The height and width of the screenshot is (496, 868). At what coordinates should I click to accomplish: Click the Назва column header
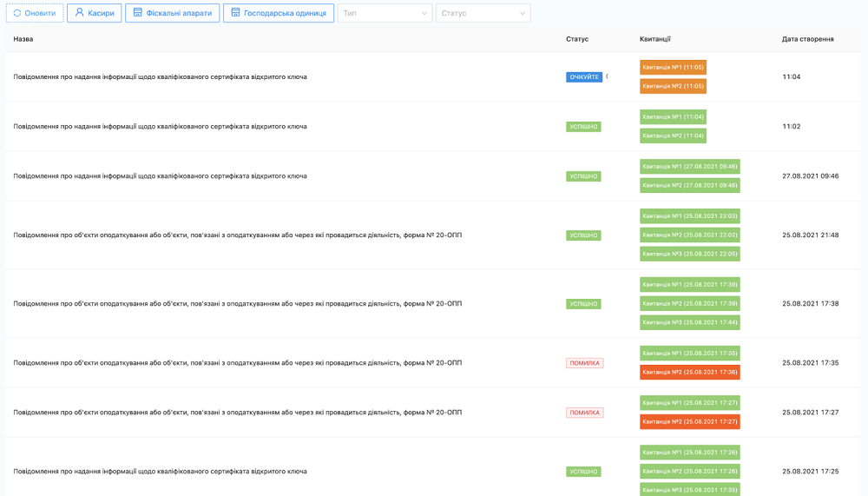tap(23, 39)
